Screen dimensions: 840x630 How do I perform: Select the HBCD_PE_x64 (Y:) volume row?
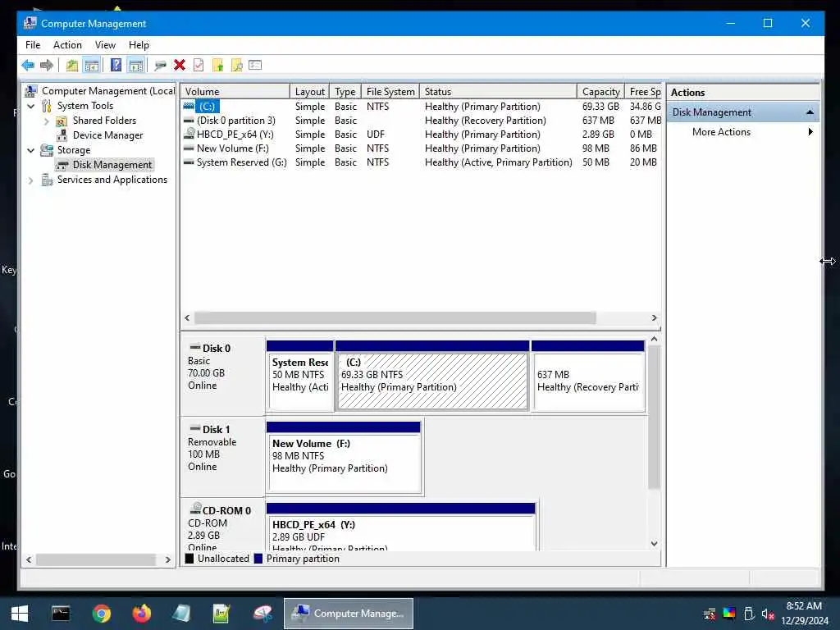[421, 135]
